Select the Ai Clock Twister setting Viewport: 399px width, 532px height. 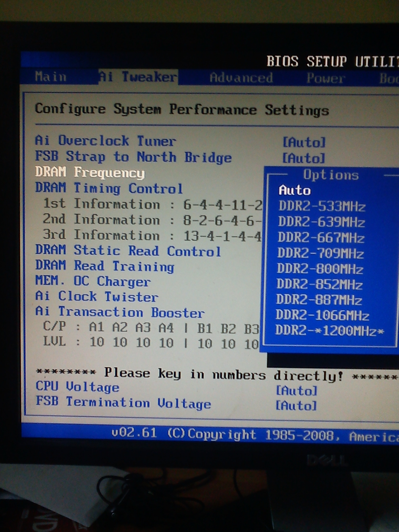tap(97, 297)
